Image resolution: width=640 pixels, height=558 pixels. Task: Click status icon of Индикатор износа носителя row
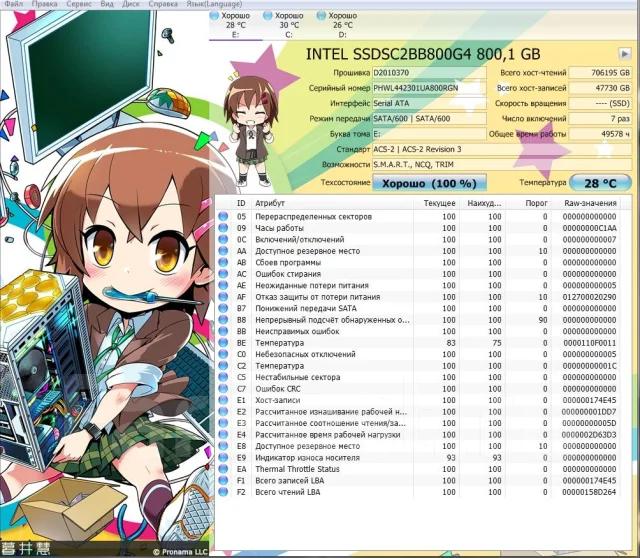point(223,458)
